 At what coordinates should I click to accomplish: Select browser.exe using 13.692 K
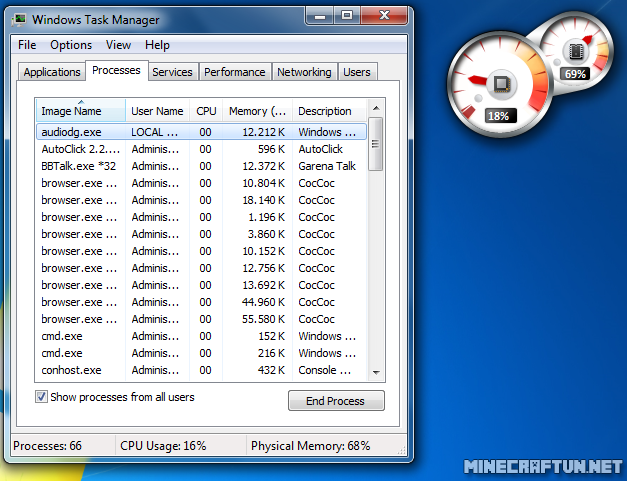point(202,285)
